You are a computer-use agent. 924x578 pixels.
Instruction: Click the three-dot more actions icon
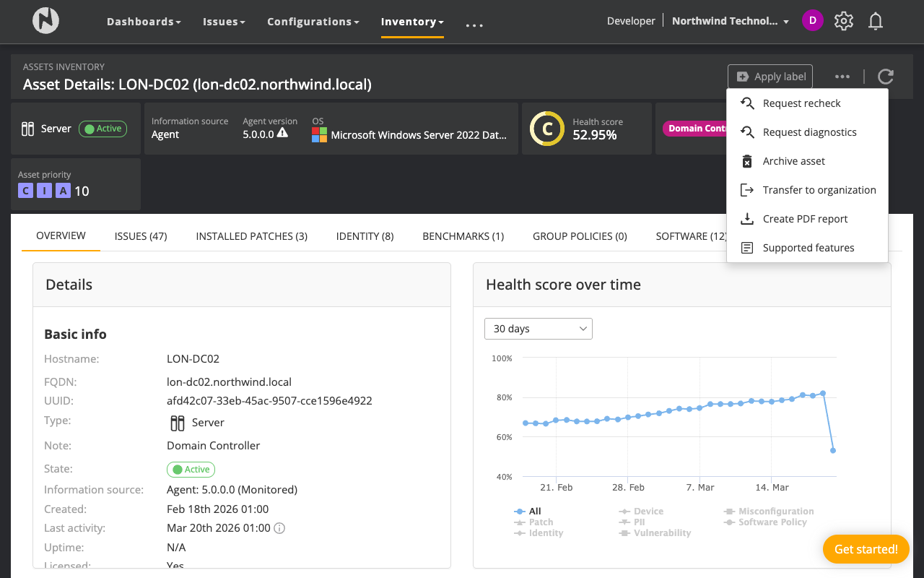click(842, 77)
